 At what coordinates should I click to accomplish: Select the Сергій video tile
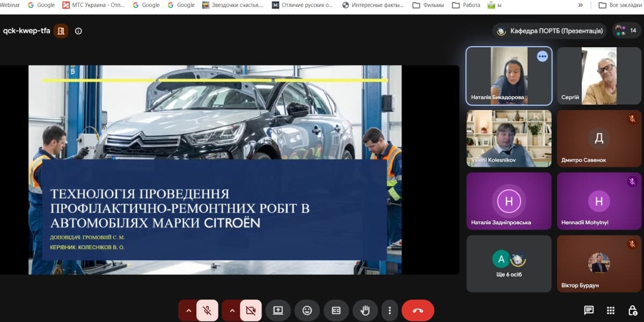click(x=599, y=76)
